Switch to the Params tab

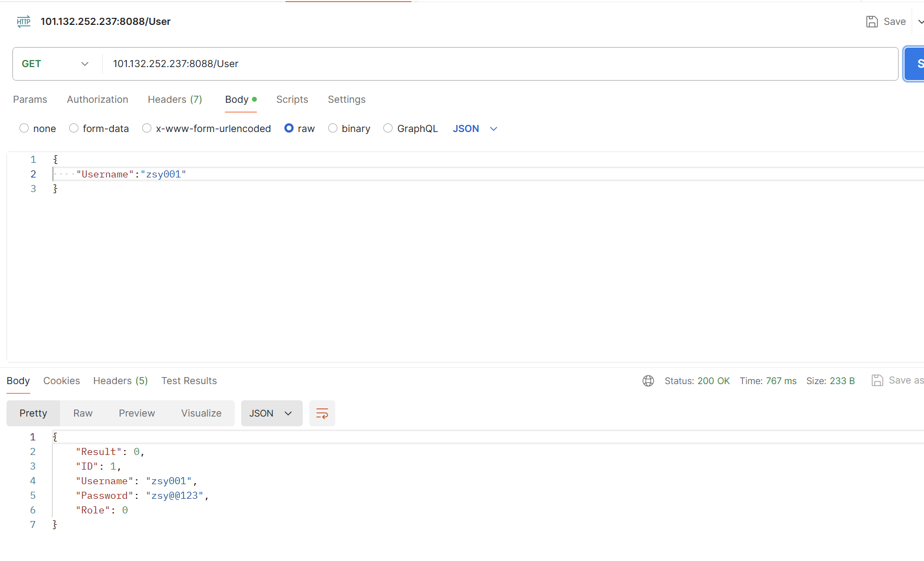30,100
